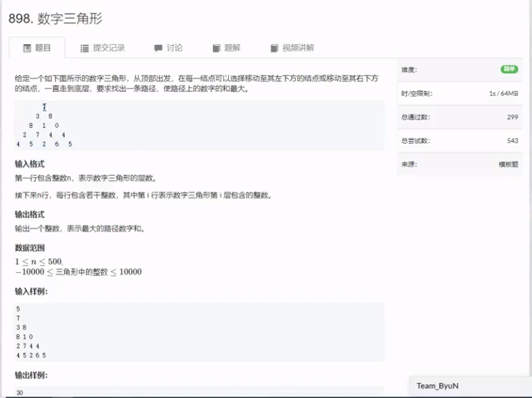Click the green 简单 difficulty badge

pos(509,69)
